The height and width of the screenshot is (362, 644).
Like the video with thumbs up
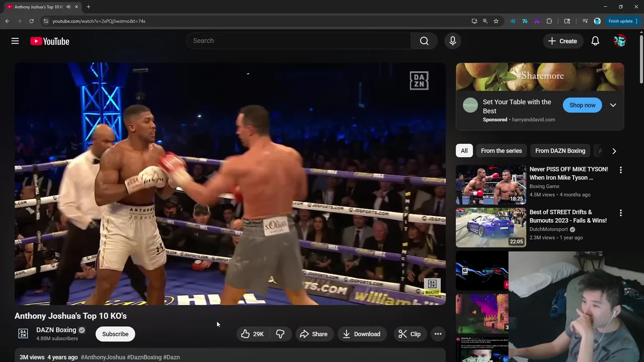[253, 334]
